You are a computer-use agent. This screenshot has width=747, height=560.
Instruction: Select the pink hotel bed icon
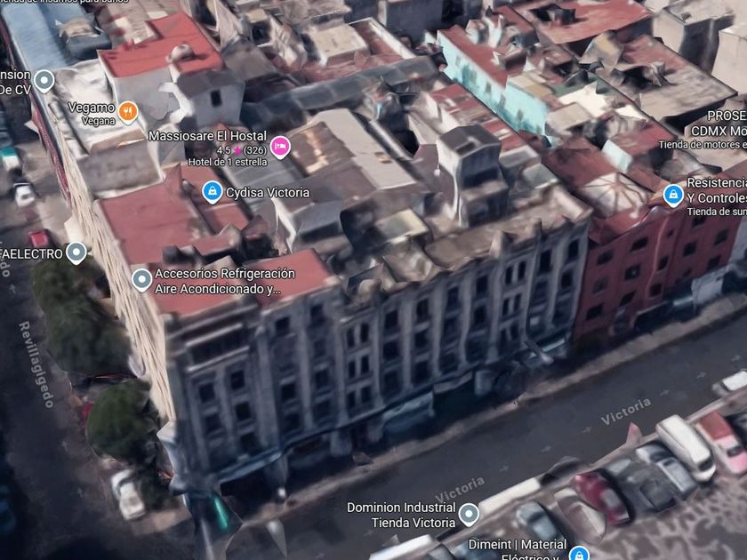click(280, 146)
